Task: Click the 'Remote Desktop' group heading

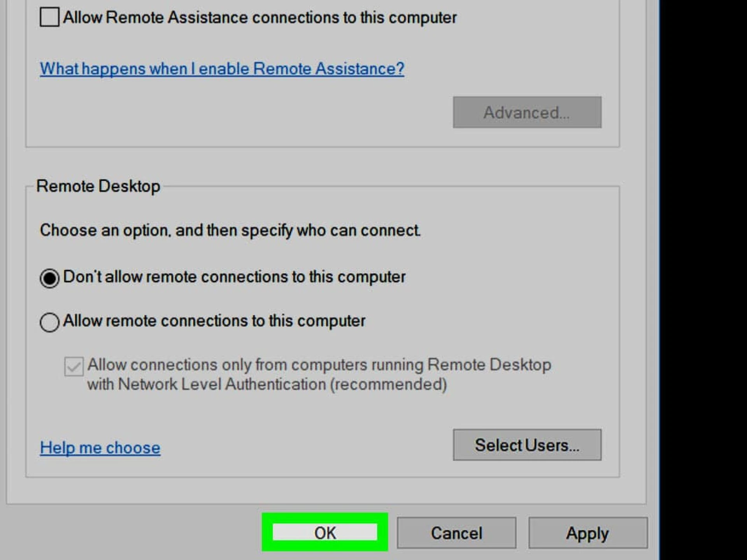Action: coord(98,186)
